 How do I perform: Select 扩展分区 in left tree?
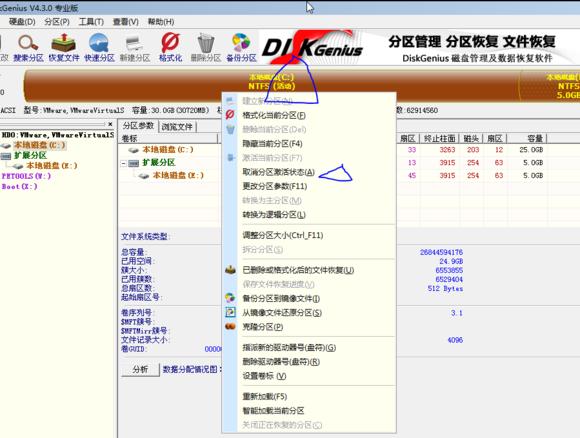30,155
